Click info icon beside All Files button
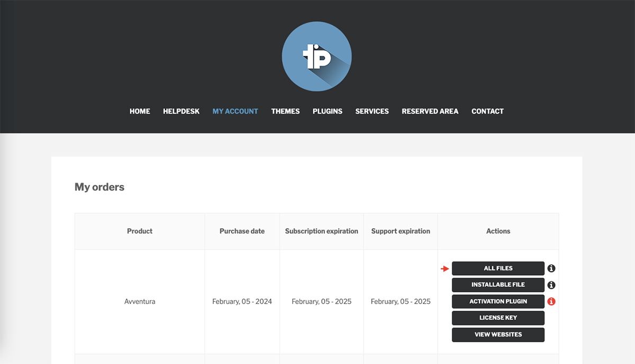The height and width of the screenshot is (364, 635). pos(551,268)
